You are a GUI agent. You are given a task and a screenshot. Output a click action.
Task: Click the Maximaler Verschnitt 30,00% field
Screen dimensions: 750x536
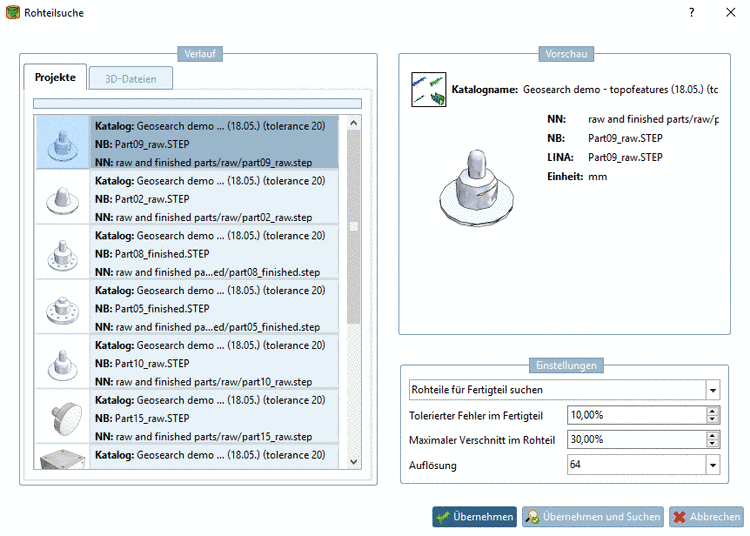pos(637,439)
